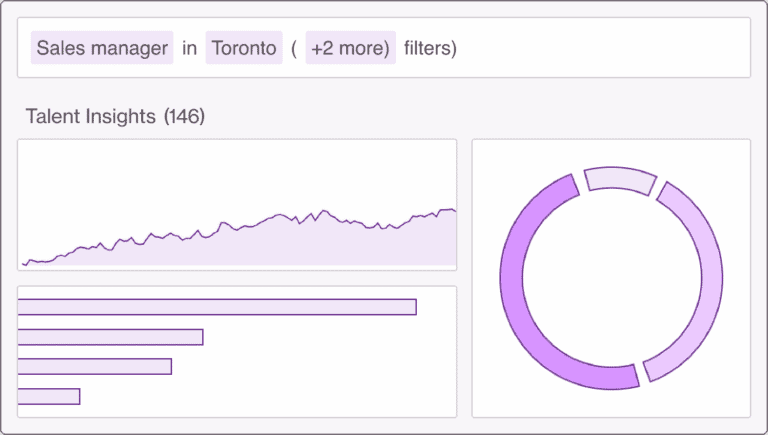
Task: Click the Toronto location filter chip
Action: coord(244,48)
